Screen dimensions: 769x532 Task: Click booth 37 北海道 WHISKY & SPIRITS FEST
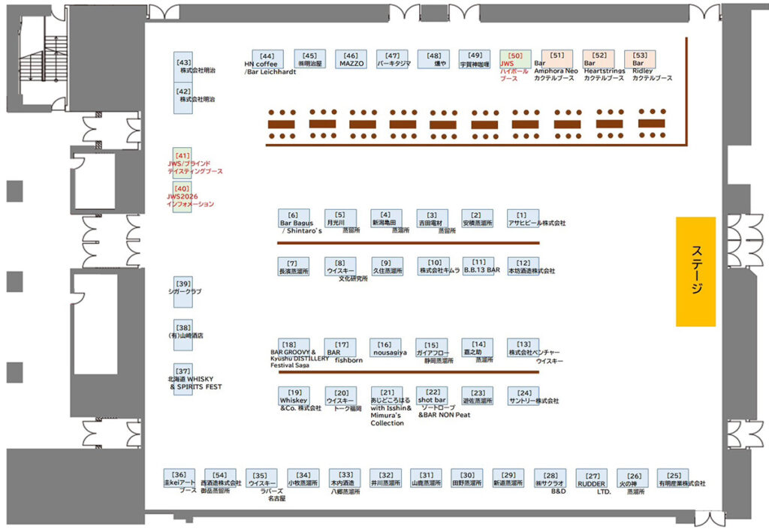(182, 375)
